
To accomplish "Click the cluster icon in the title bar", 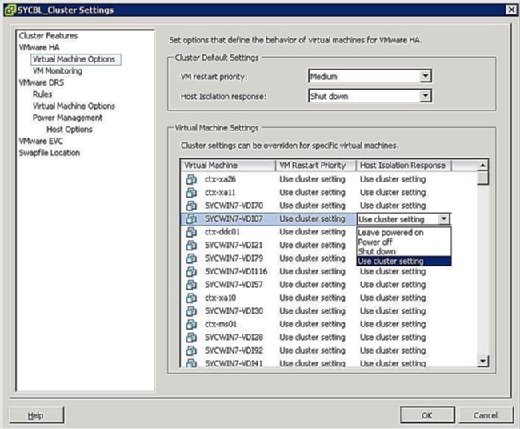I will pos(10,10).
